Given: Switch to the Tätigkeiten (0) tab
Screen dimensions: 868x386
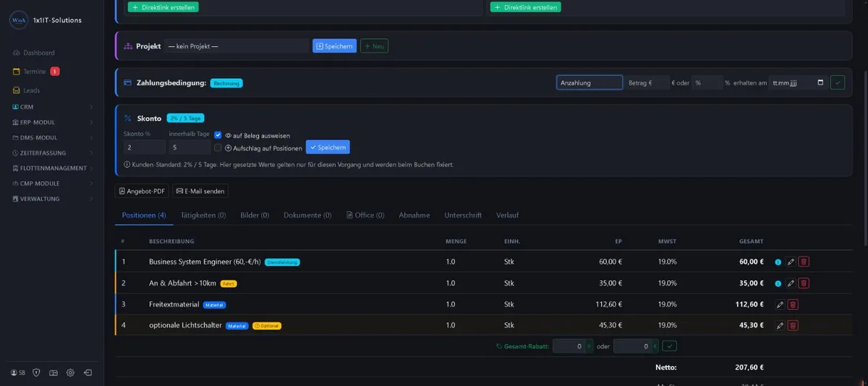Looking at the screenshot, I should (x=203, y=215).
